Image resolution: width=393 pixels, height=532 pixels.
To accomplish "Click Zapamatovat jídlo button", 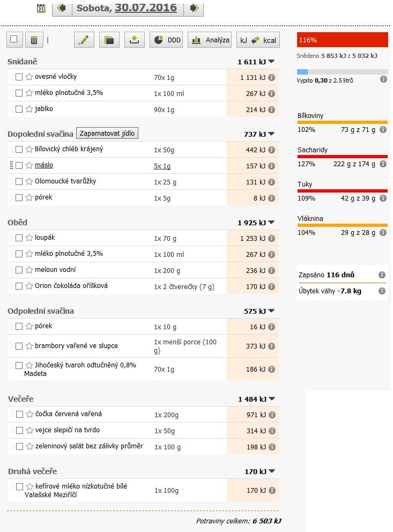I will pyautogui.click(x=107, y=133).
